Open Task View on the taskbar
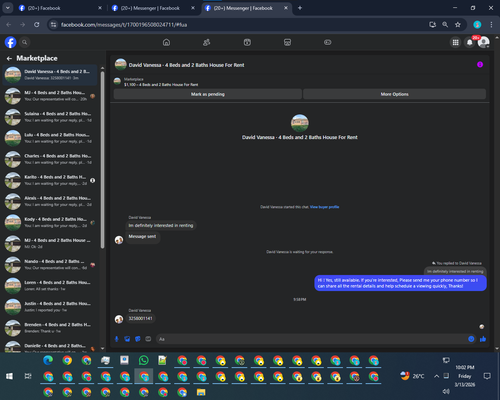 click(28, 376)
